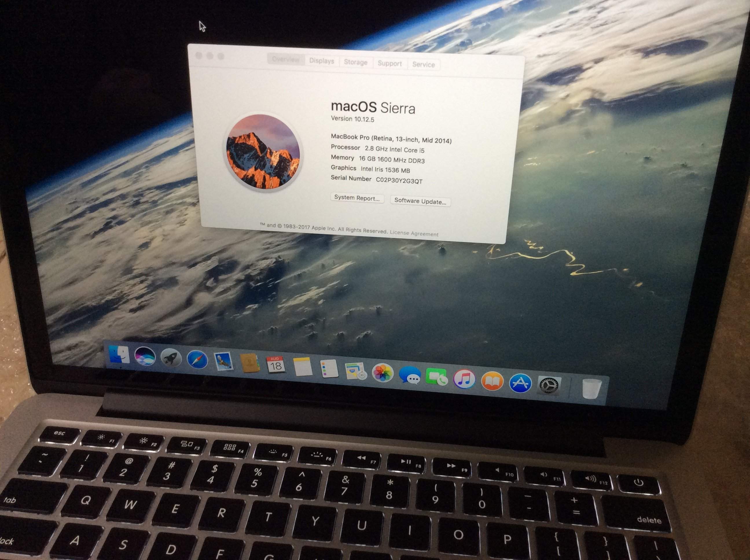Image resolution: width=750 pixels, height=560 pixels.
Task: Open Trash in the Dock
Action: 592,389
